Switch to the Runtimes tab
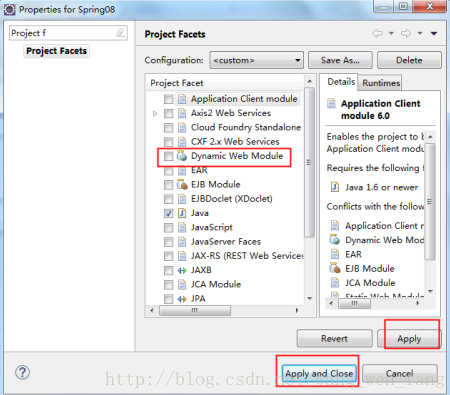Screen dimensions: 450x395 pos(381,83)
